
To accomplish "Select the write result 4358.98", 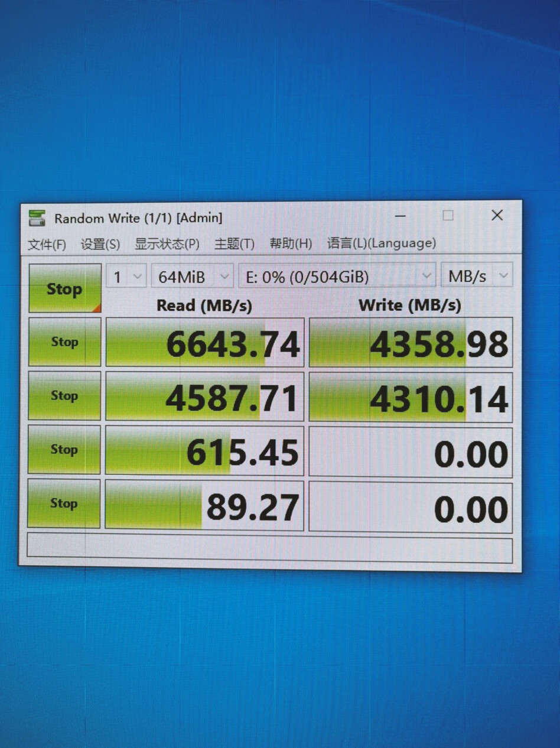I will tap(411, 342).
